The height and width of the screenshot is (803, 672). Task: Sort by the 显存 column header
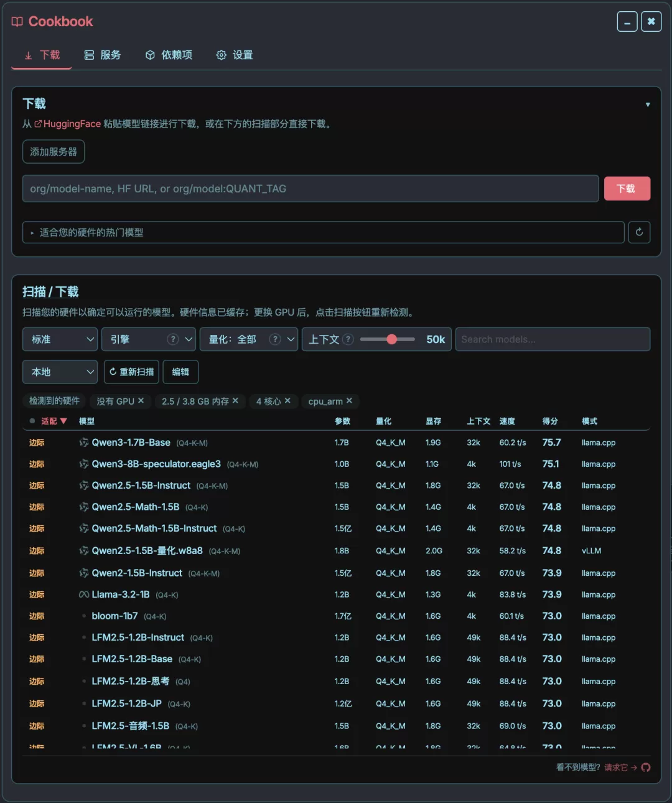click(x=433, y=421)
